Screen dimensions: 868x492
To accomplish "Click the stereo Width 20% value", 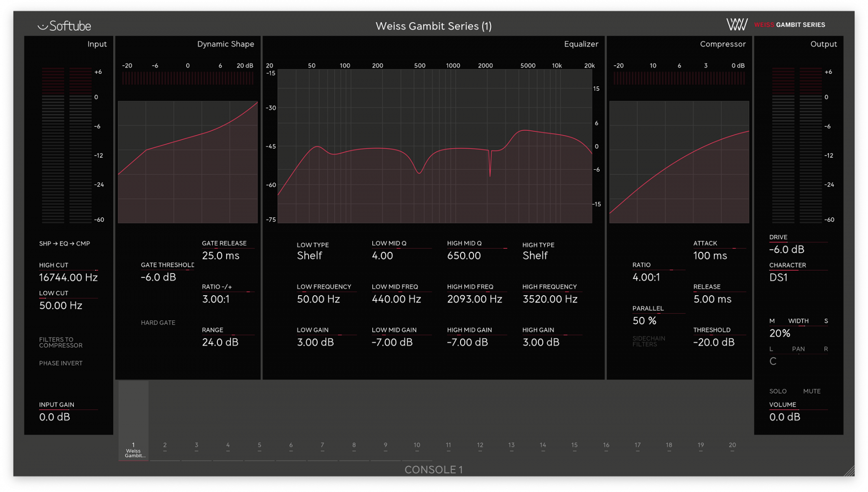I will coord(780,333).
